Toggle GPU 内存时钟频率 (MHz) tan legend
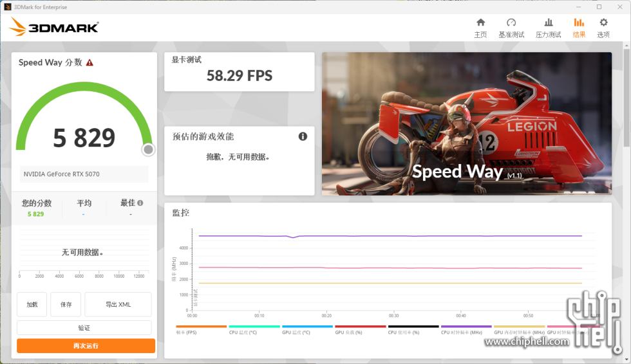The width and height of the screenshot is (631, 364). [x=519, y=330]
